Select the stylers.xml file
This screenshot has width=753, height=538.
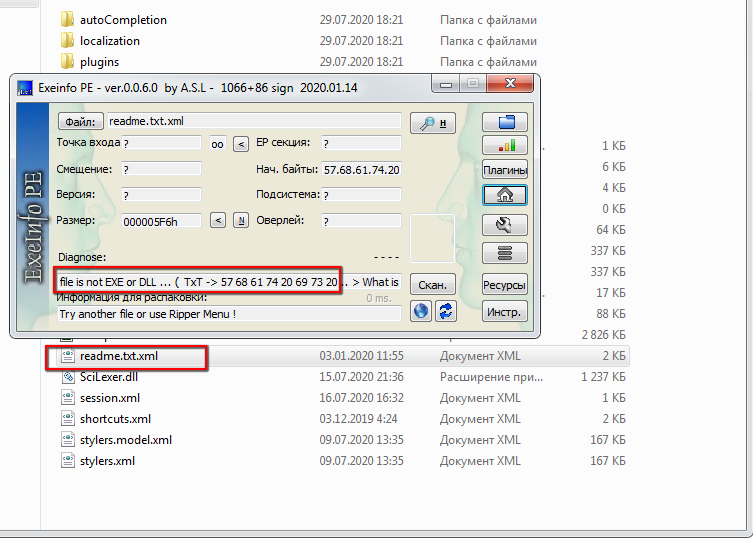point(107,461)
